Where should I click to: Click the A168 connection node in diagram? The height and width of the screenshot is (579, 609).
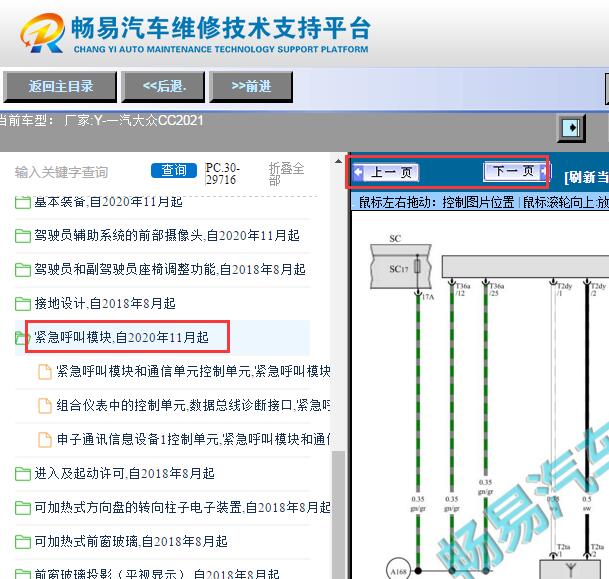point(398,570)
